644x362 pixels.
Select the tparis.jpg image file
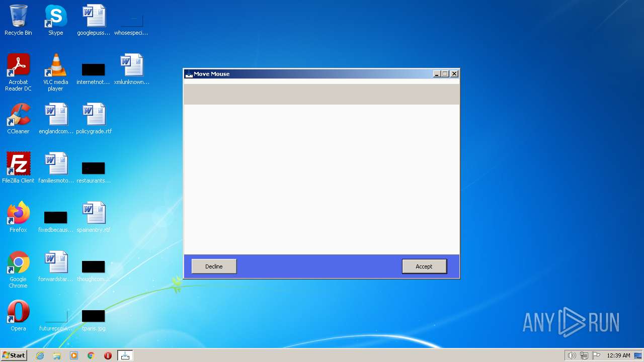click(x=94, y=320)
